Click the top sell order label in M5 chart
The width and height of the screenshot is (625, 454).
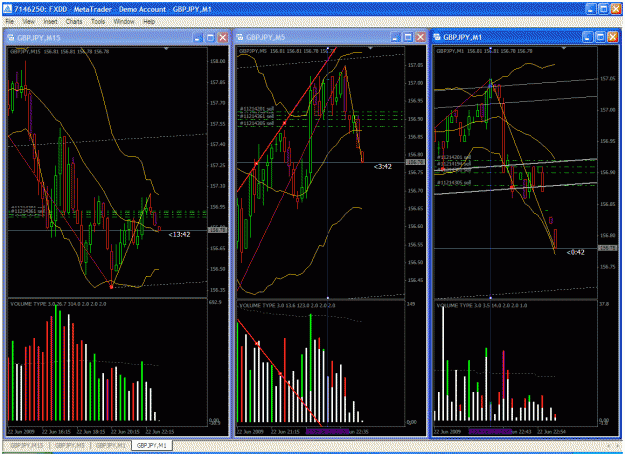pos(257,109)
